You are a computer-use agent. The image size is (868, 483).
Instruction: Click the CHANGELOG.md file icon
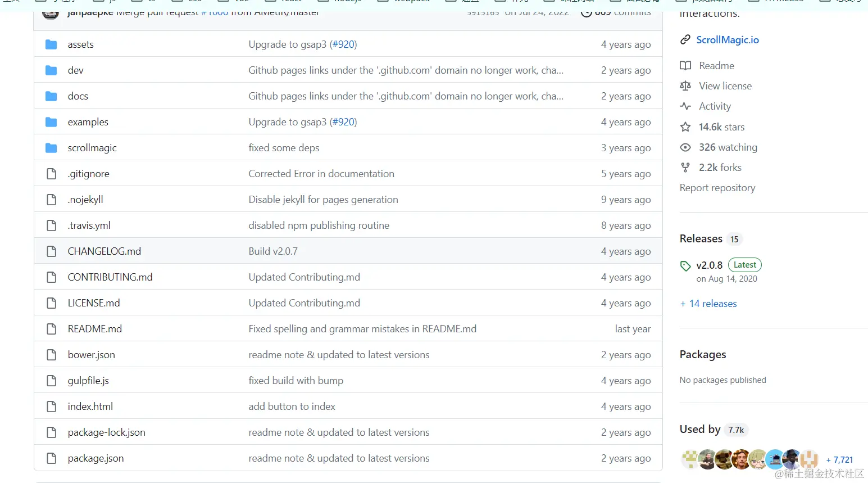tap(52, 251)
